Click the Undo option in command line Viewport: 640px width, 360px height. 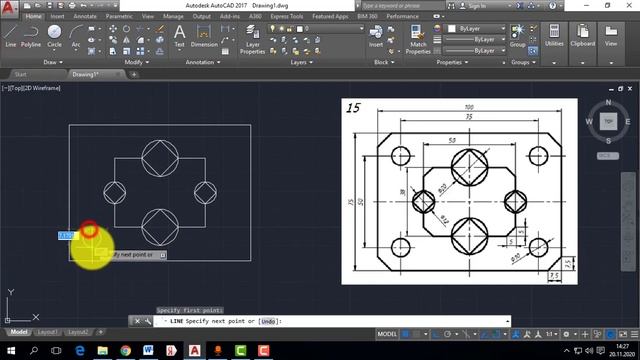click(268, 322)
